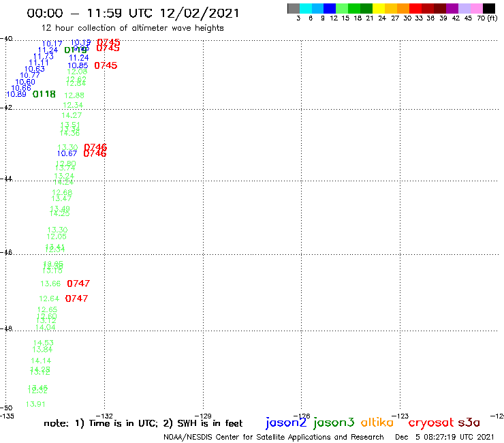The width and height of the screenshot is (504, 443).
Task: Select the orange legend swatch
Action: coord(403,8)
